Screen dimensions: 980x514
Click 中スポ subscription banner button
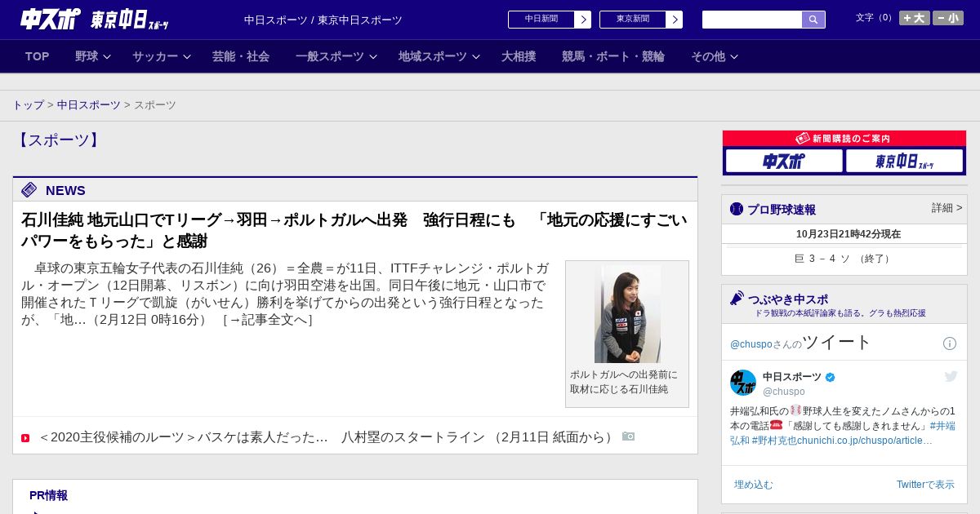[784, 161]
